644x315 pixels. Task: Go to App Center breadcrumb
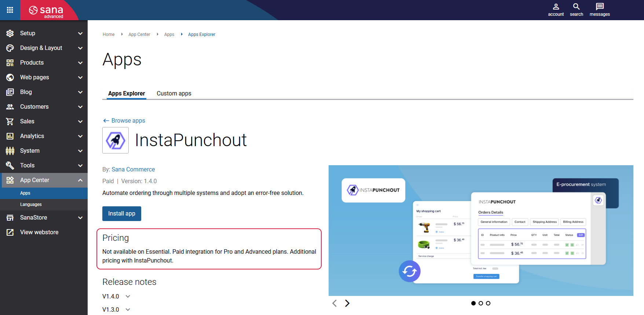pyautogui.click(x=139, y=35)
